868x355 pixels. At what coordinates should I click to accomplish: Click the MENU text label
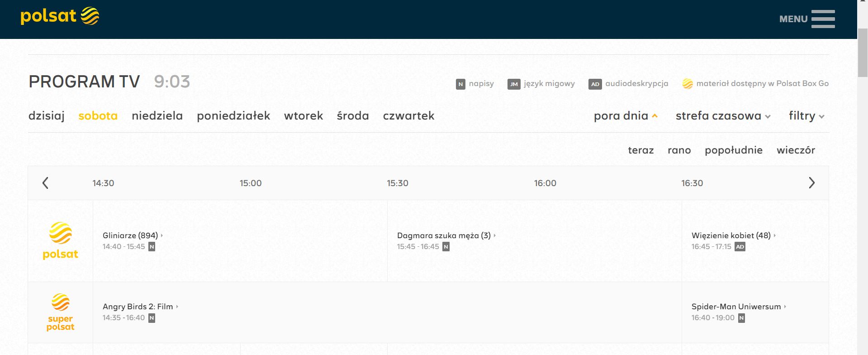click(x=793, y=19)
